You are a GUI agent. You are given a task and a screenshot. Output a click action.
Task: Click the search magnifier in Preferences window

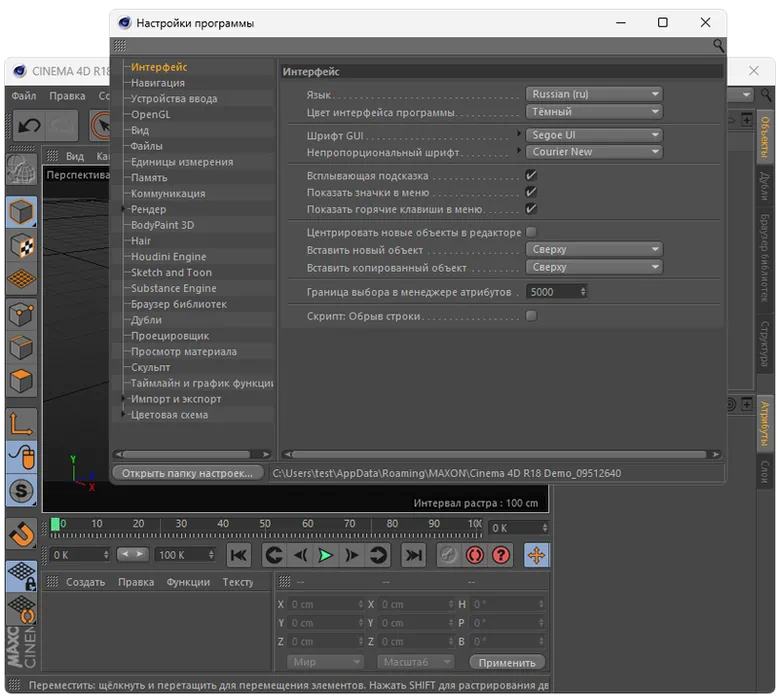click(718, 46)
